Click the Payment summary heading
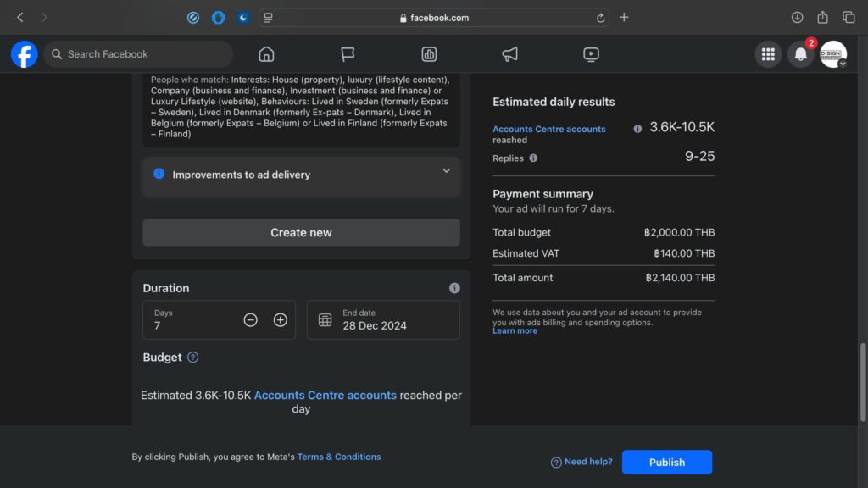Screen dimensions: 868x488 coord(543,194)
